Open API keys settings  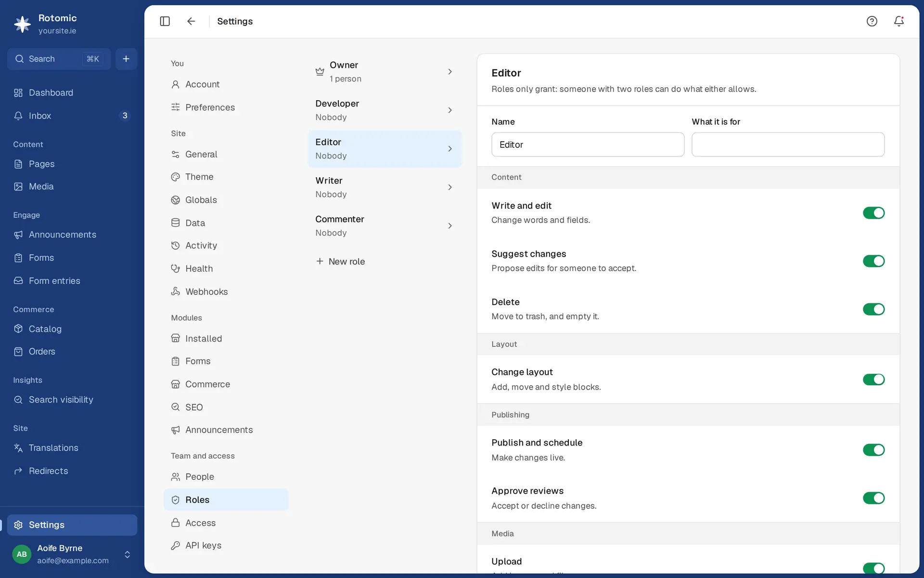[226, 546]
